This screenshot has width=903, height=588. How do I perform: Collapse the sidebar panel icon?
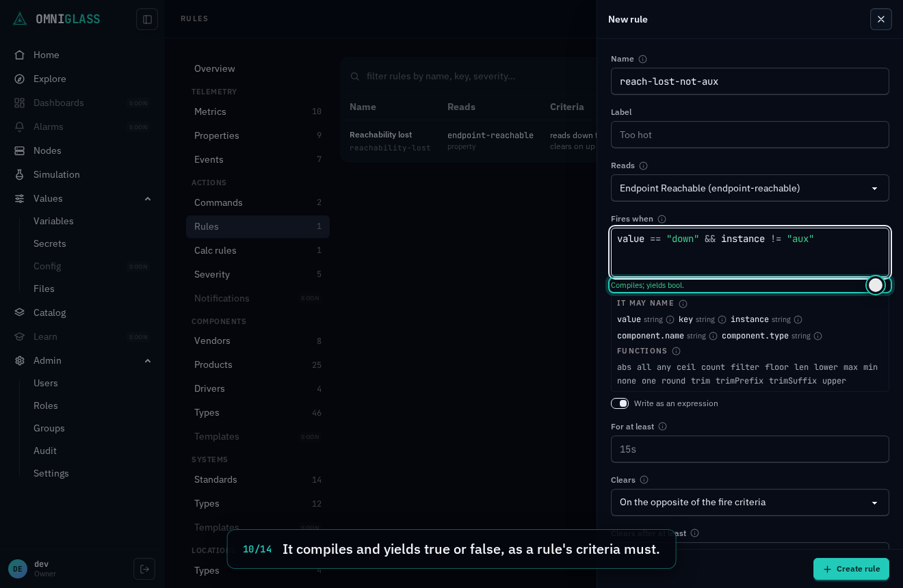[147, 19]
